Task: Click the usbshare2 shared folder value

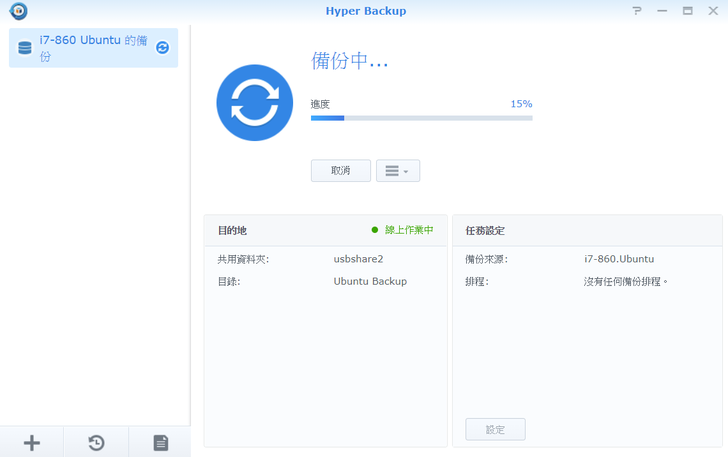Action: 358,259
